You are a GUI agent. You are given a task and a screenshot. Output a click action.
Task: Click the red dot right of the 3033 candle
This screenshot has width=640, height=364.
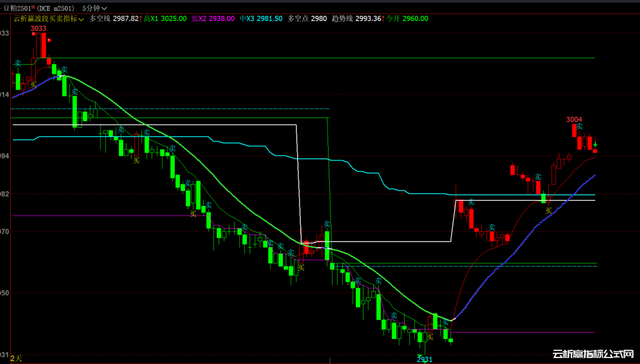click(49, 40)
